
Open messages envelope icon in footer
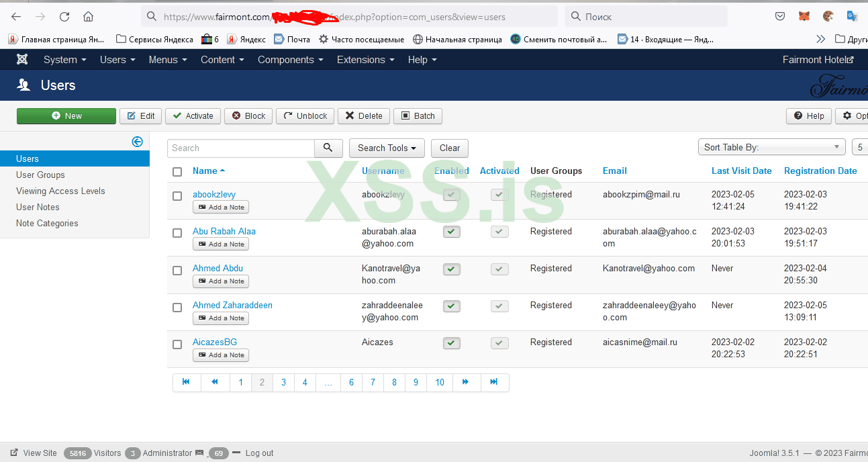199,453
